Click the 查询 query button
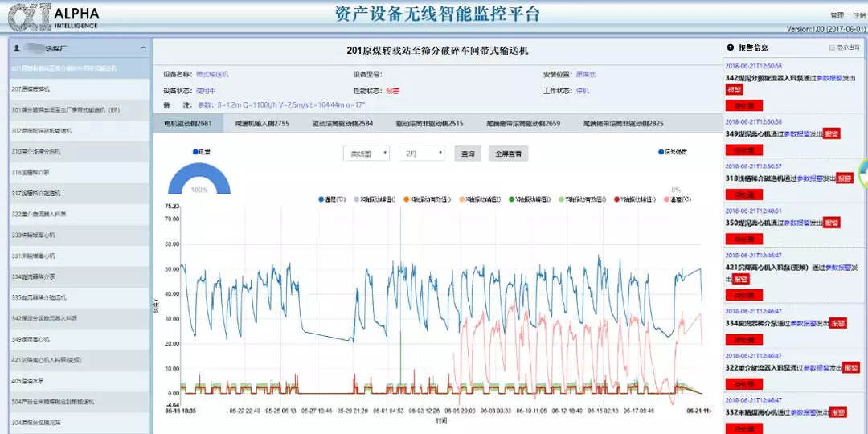868x434 pixels. [x=468, y=153]
